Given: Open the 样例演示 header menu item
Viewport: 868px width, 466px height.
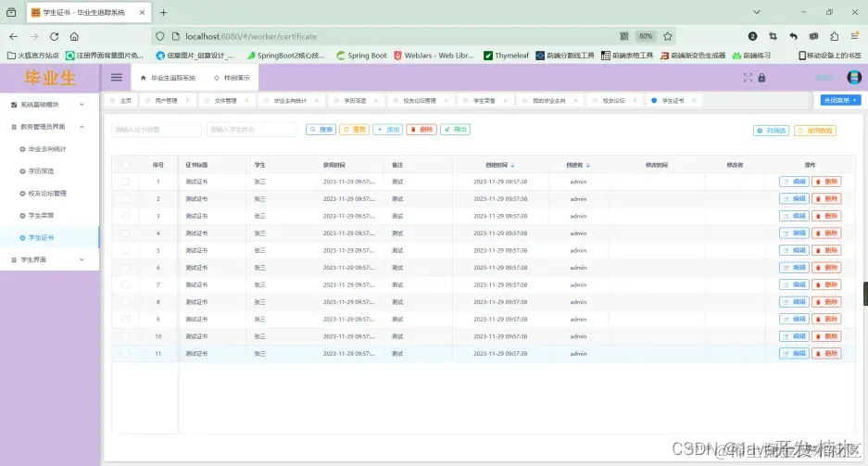Looking at the screenshot, I should tap(232, 78).
